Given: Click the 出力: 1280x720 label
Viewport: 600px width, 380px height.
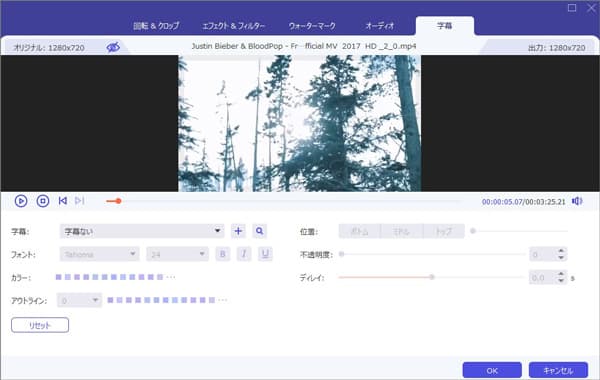Looking at the screenshot, I should tap(557, 48).
